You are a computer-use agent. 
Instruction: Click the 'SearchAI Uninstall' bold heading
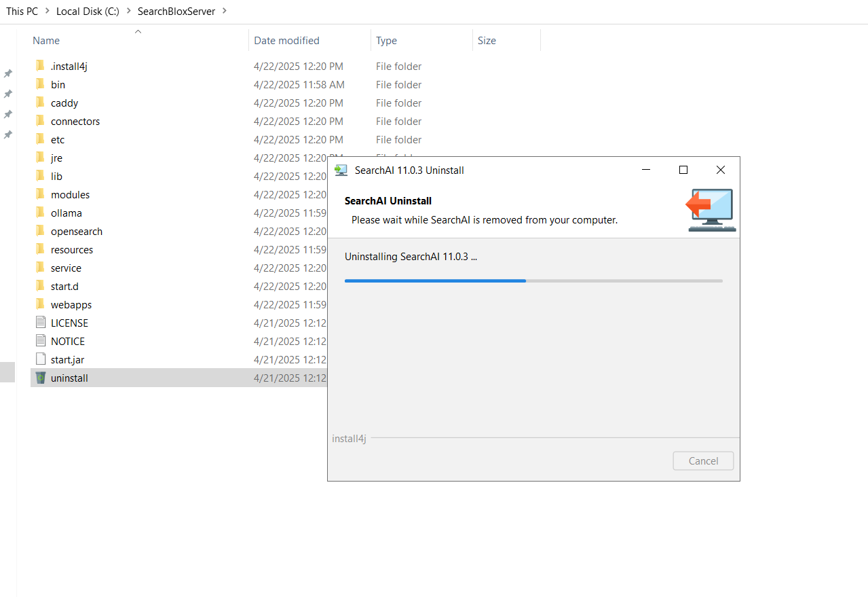(x=388, y=201)
